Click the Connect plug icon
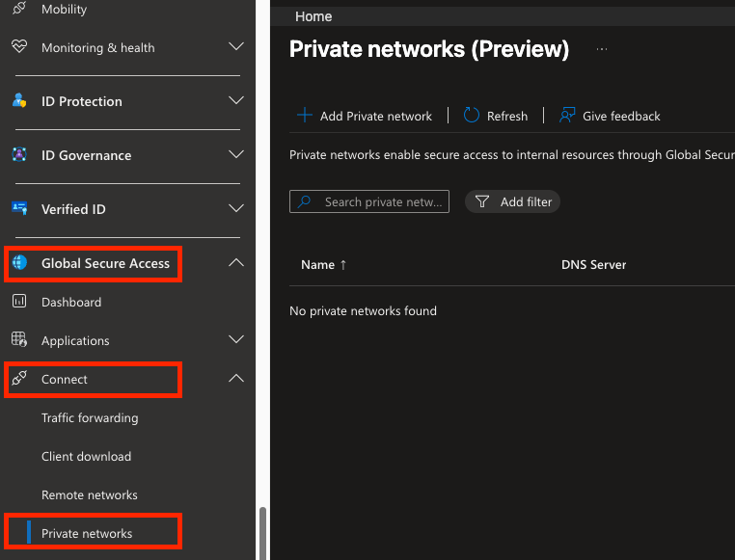 pyautogui.click(x=19, y=379)
